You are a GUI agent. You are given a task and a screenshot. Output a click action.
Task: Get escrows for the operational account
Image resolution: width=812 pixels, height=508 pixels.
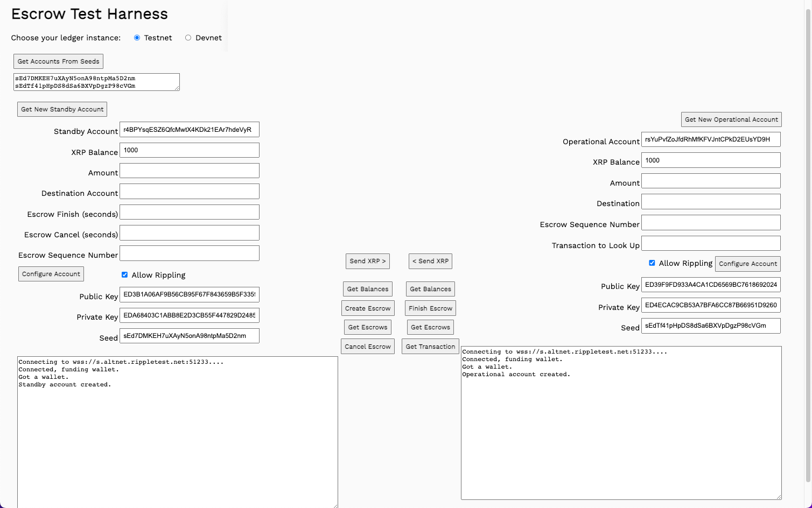click(x=430, y=327)
